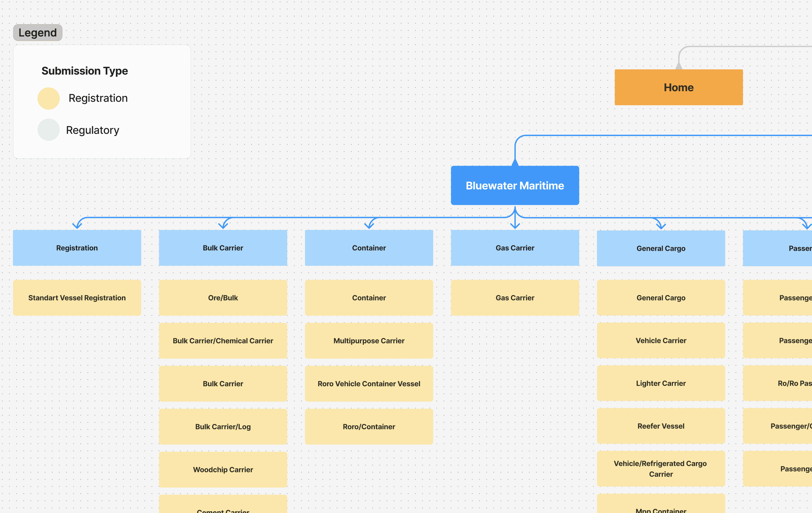The width and height of the screenshot is (812, 513).
Task: Click the Reefer Vessel card
Action: 661,426
